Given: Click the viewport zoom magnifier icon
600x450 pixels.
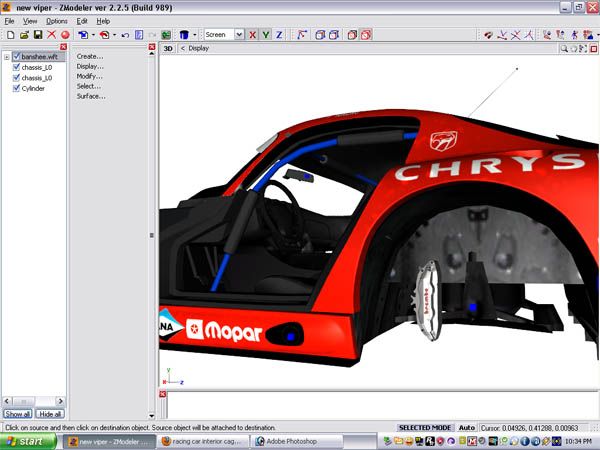Looking at the screenshot, I should click(565, 48).
